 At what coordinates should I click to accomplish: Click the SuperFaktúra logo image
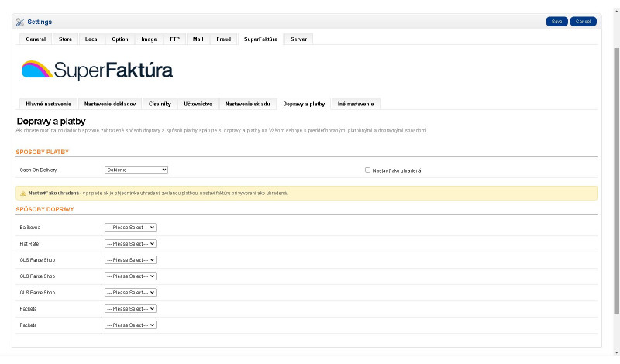coord(97,70)
